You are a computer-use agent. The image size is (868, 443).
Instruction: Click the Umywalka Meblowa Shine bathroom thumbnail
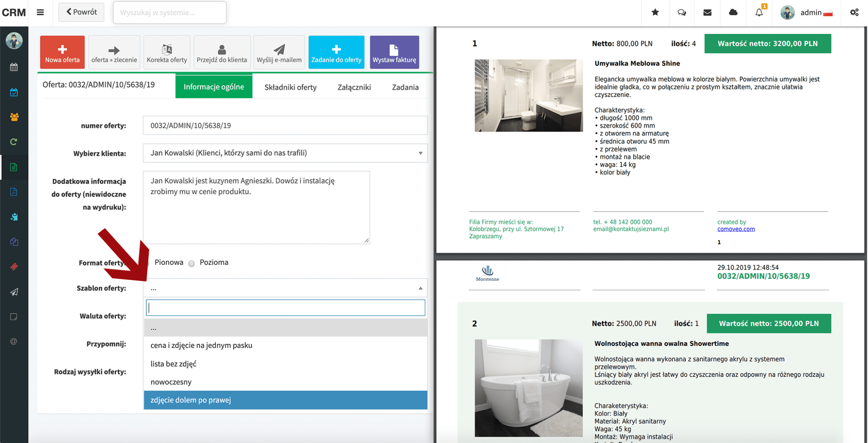529,95
